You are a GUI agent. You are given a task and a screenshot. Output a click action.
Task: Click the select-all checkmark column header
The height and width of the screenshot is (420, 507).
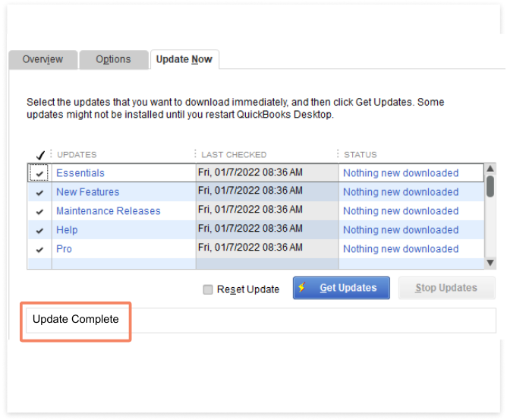pyautogui.click(x=40, y=155)
